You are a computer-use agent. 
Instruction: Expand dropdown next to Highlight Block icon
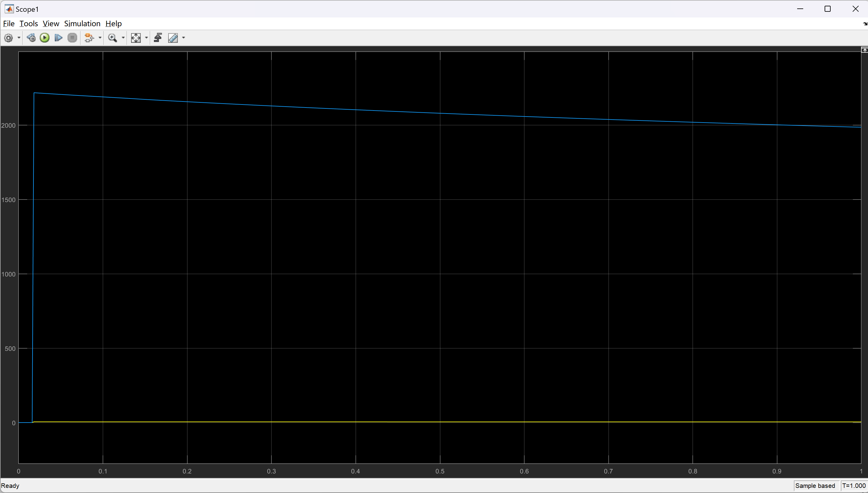click(100, 38)
